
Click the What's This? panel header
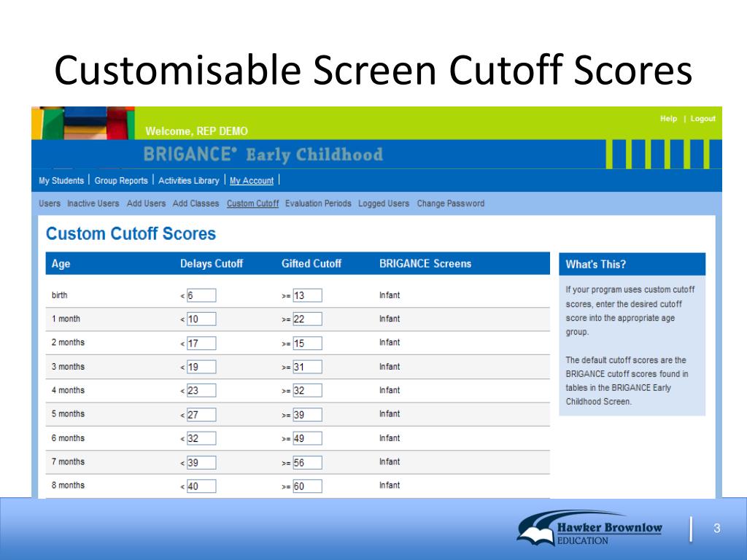point(632,264)
